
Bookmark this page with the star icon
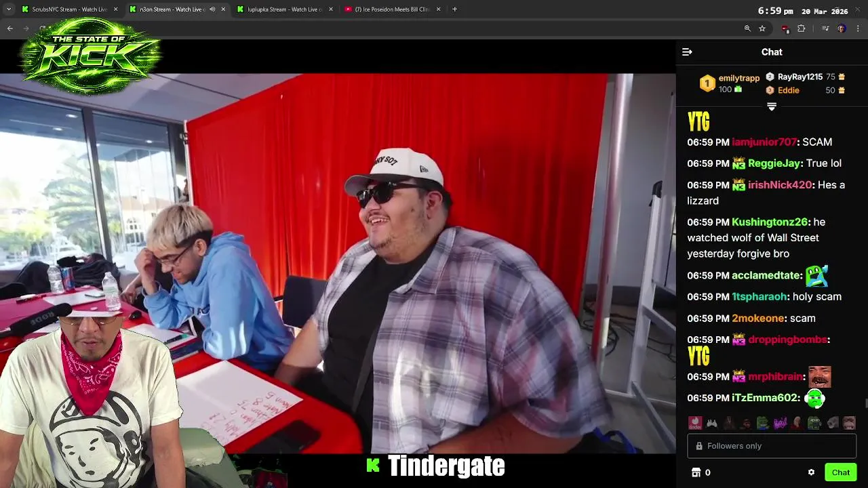point(762,28)
